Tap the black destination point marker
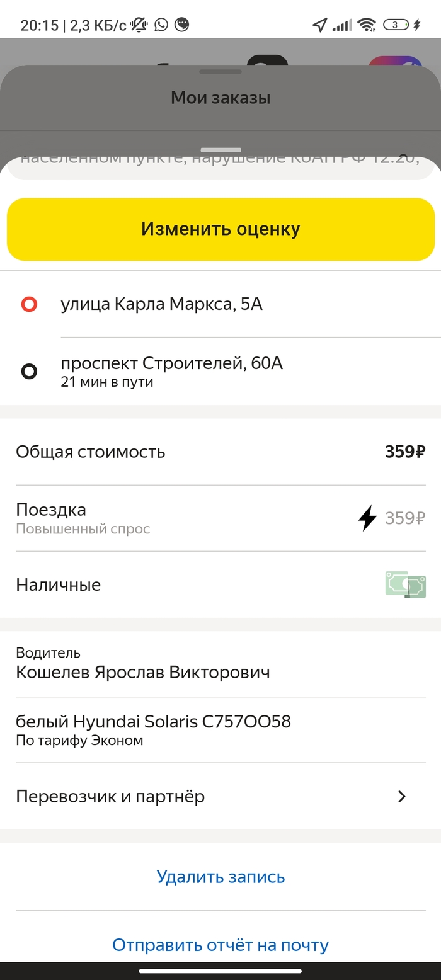 click(x=29, y=372)
